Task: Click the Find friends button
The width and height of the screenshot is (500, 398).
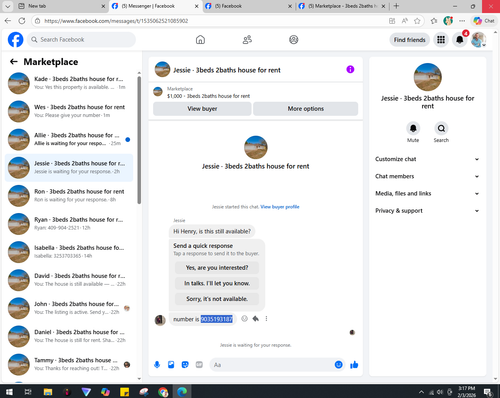Action: [410, 40]
